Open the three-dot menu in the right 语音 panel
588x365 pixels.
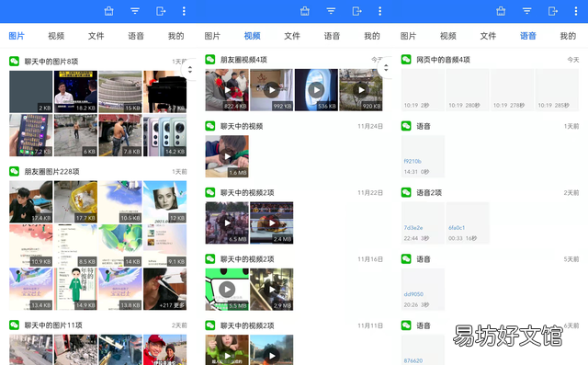click(576, 11)
